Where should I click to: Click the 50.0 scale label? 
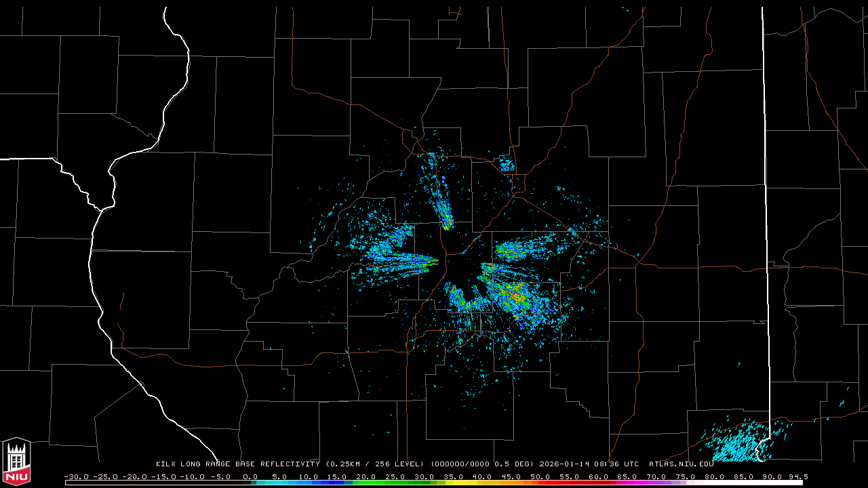coord(540,476)
